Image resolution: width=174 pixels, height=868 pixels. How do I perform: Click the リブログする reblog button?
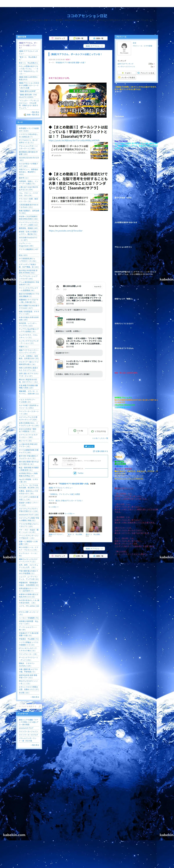98,431
